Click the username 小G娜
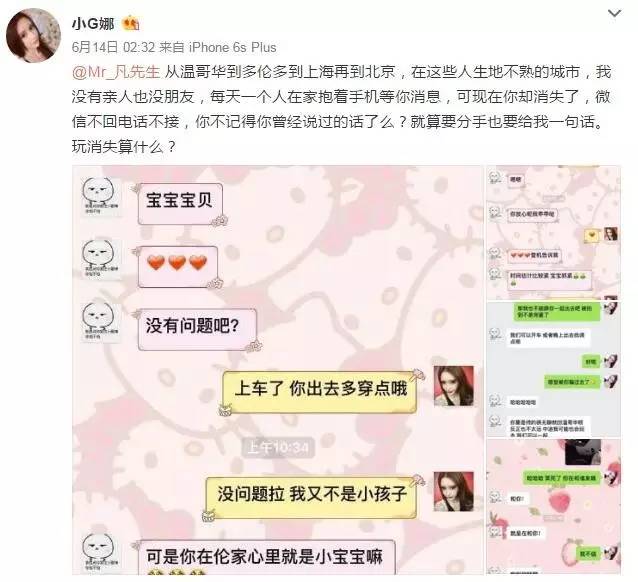The height and width of the screenshot is (582, 638). 93,23
